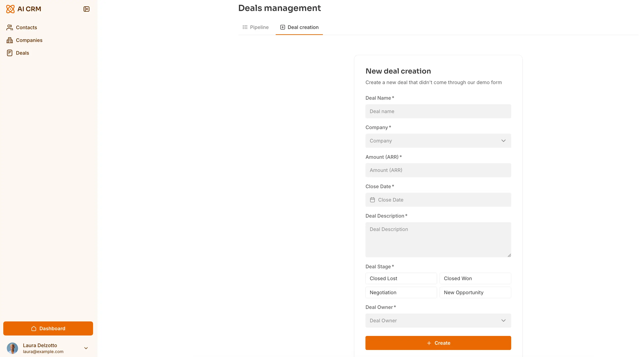Click the Deals document icon
Viewport: 644px width, 357px height.
(x=10, y=53)
